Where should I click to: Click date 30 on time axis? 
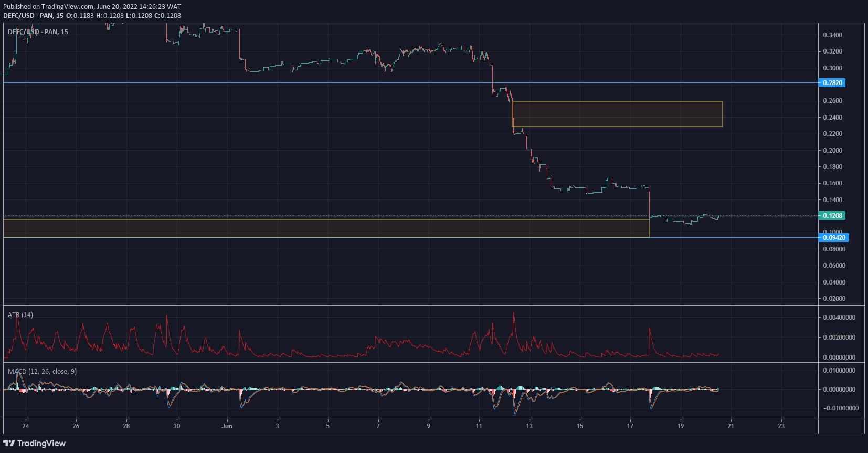coord(177,426)
